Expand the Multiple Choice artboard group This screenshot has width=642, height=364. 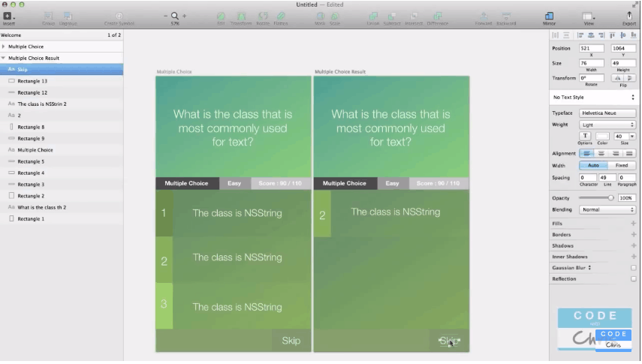click(4, 47)
